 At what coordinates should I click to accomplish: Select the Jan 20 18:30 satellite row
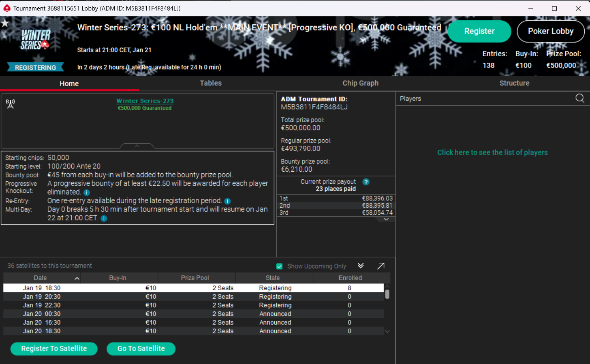(x=194, y=331)
